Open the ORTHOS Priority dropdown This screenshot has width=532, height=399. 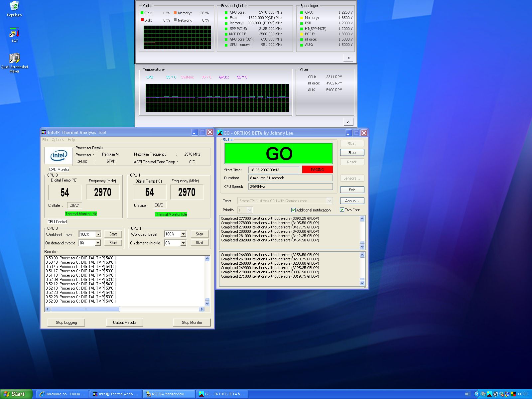pos(250,210)
